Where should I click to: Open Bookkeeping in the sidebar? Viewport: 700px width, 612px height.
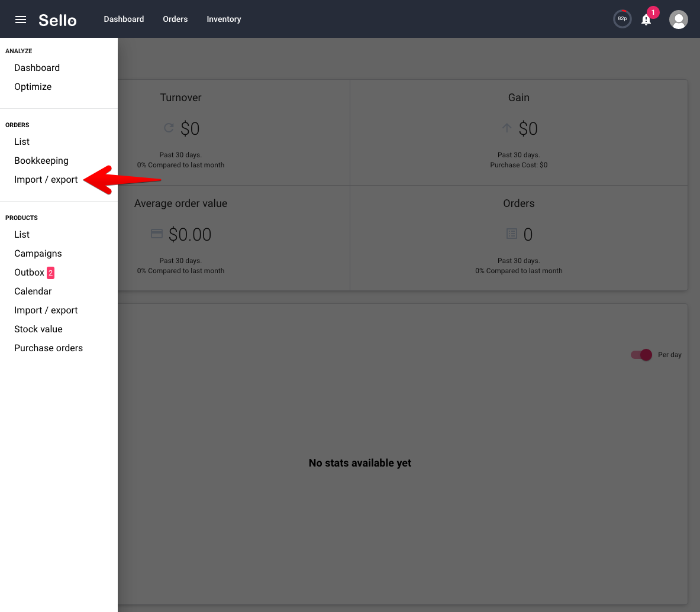[41, 161]
